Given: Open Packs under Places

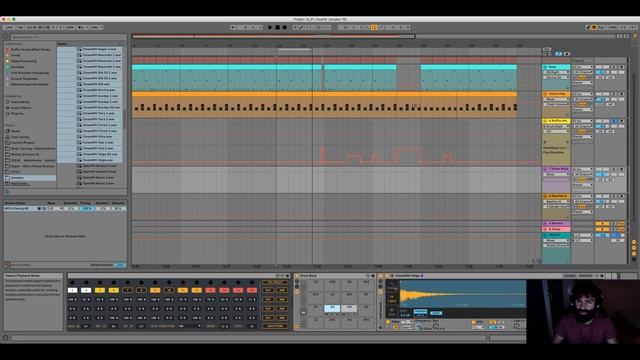Looking at the screenshot, I should point(16,131).
